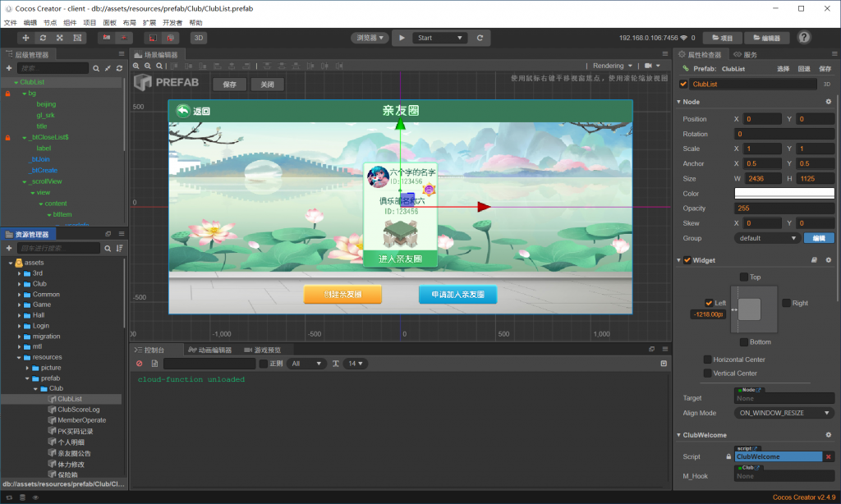The width and height of the screenshot is (841, 504).
Task: Click the Node settings gear icon
Action: tap(828, 102)
